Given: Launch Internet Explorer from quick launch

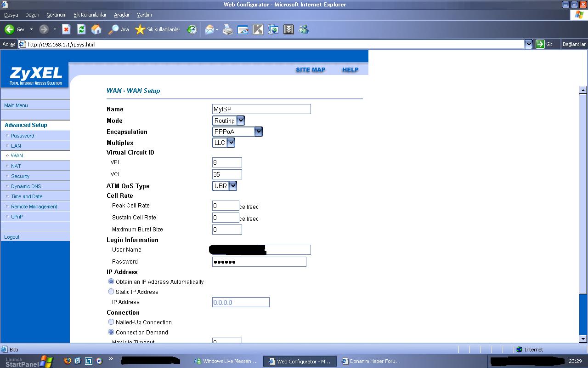Looking at the screenshot, I should [78, 361].
